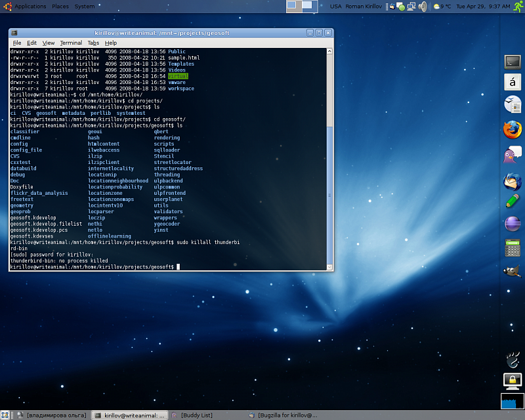Open the calculator from the dock
The image size is (525, 420).
tap(512, 248)
